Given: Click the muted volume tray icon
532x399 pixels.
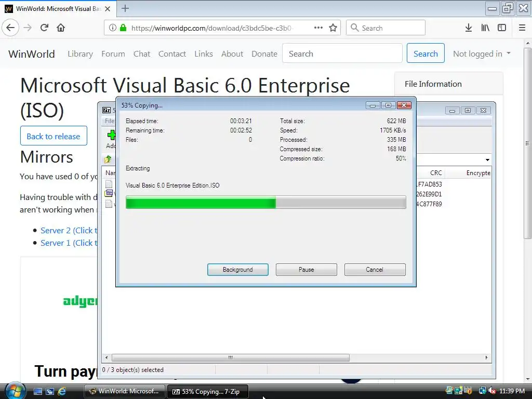Looking at the screenshot, I should (491, 391).
